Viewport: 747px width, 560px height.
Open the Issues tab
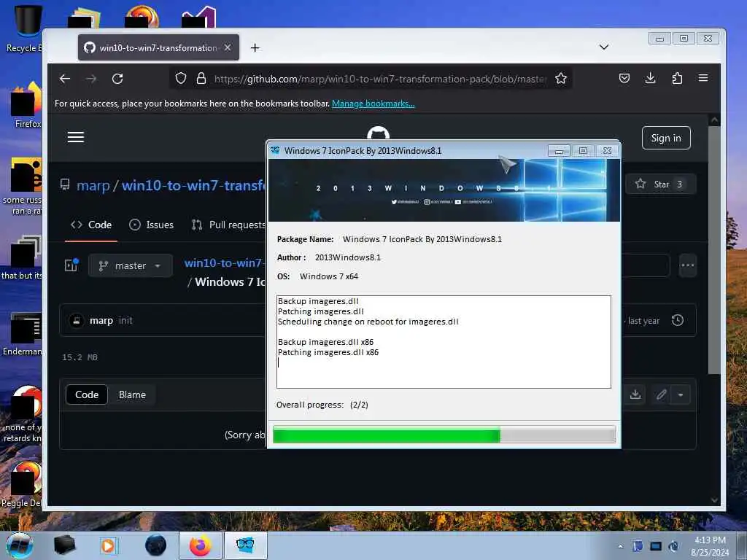click(152, 225)
